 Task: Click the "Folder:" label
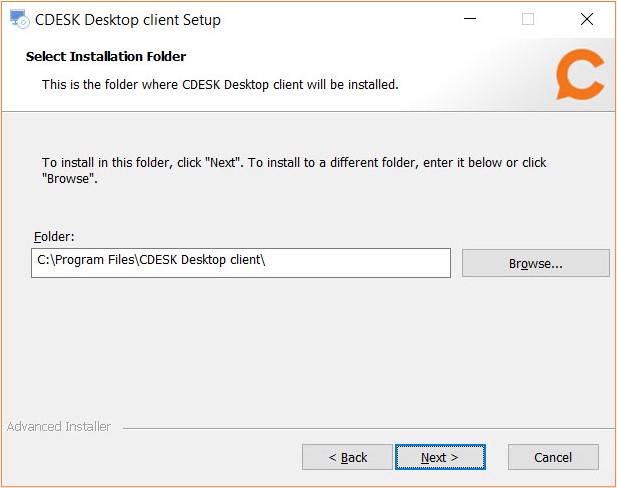pos(54,237)
